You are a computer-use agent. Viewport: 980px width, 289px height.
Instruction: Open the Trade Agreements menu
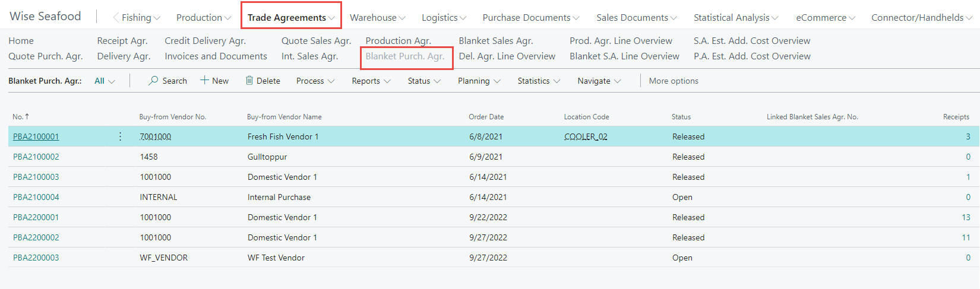pos(291,18)
